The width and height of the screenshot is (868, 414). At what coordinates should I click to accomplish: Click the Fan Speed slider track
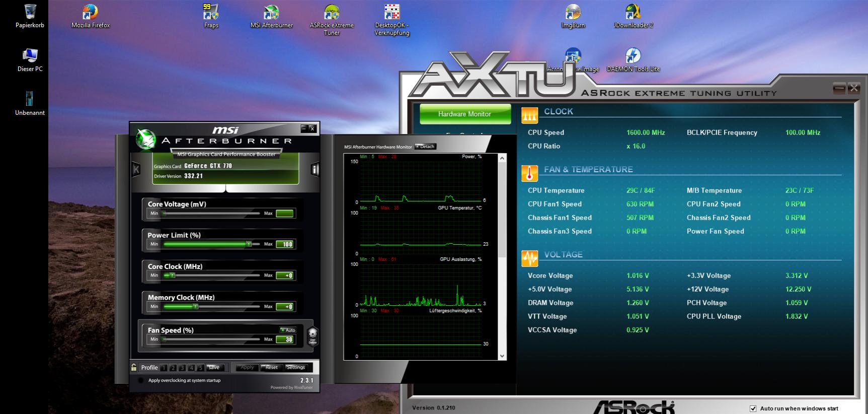pos(211,339)
